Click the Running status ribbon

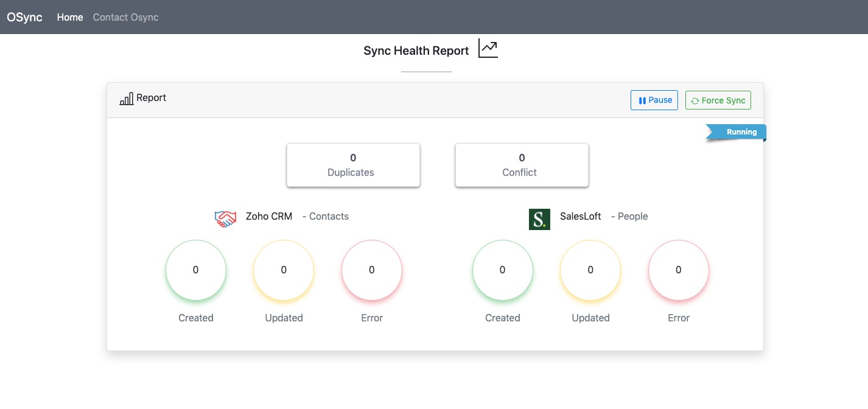(737, 132)
